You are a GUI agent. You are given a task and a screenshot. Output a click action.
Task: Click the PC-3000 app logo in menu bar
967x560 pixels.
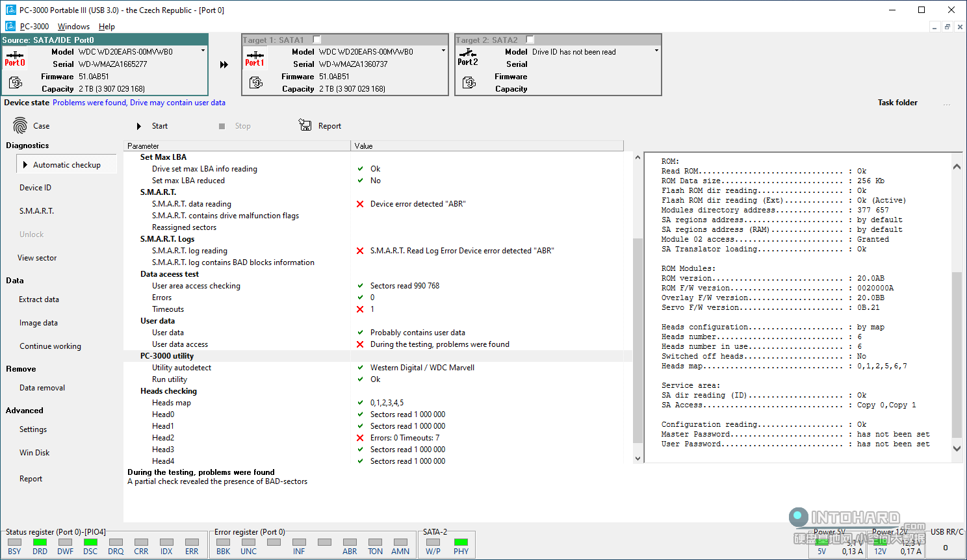coord(10,26)
